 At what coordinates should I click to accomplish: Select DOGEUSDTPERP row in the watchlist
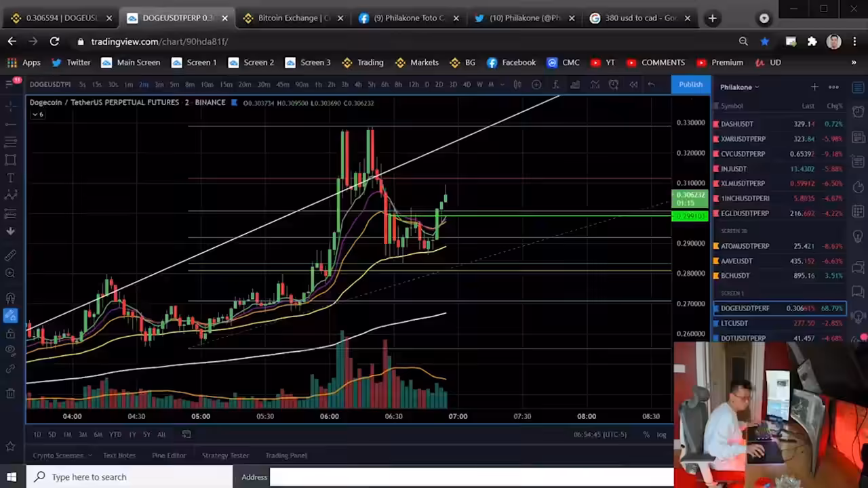point(779,308)
